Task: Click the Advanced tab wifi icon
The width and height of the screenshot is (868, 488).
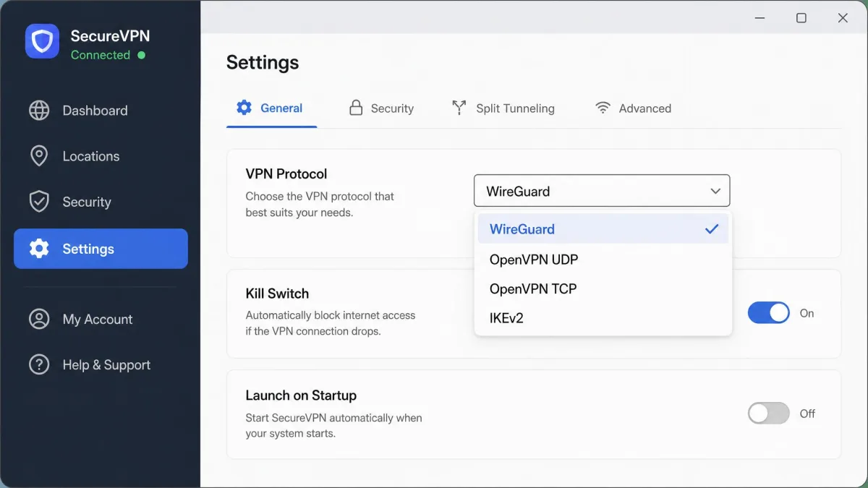Action: [603, 108]
